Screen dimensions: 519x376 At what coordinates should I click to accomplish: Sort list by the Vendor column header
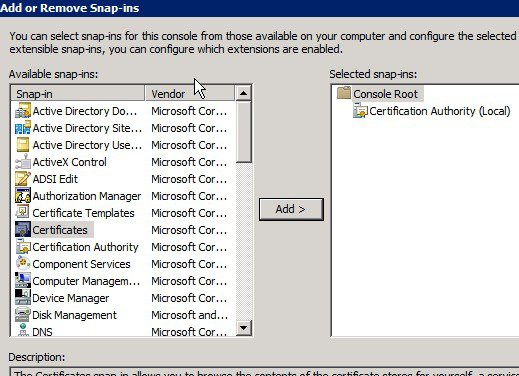point(190,93)
